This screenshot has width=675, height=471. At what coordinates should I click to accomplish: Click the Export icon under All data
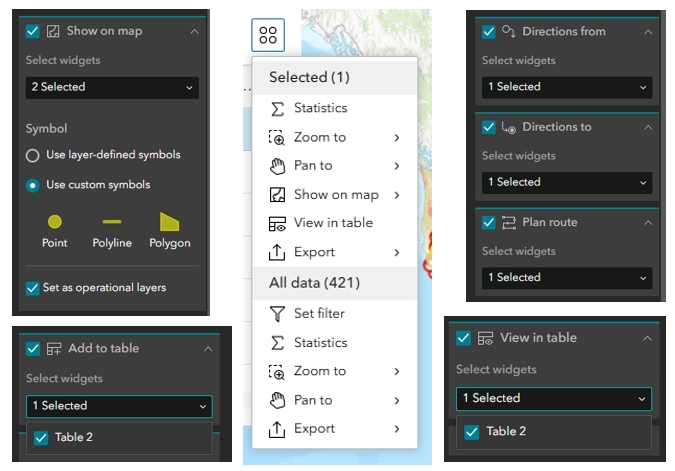(x=277, y=429)
